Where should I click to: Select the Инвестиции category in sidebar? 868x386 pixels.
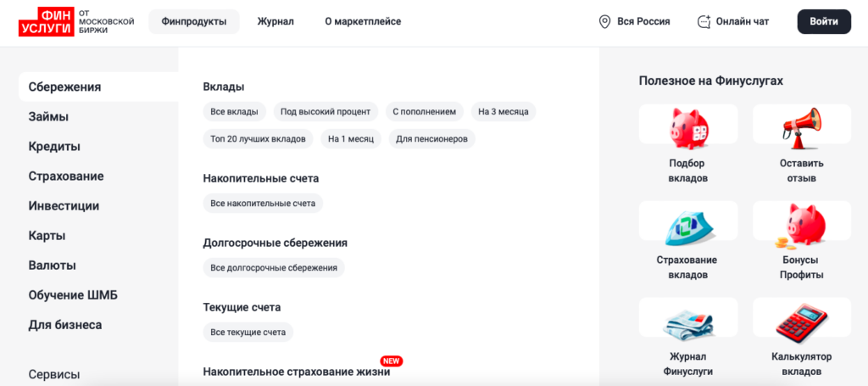pos(64,206)
